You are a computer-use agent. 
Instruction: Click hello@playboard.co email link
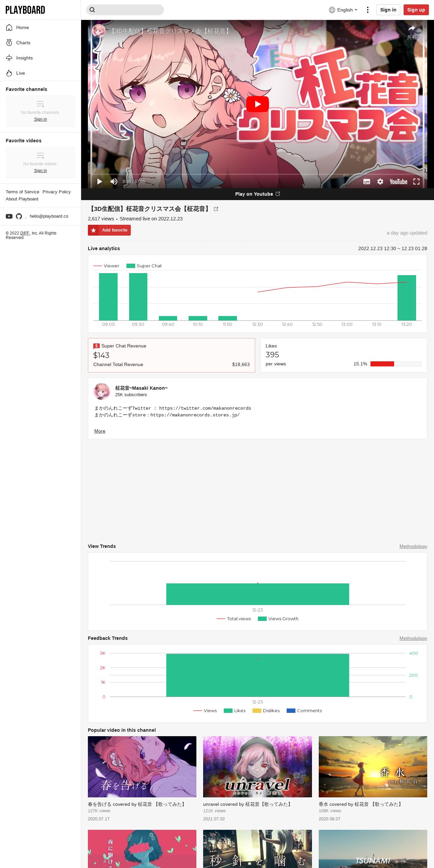coord(49,216)
